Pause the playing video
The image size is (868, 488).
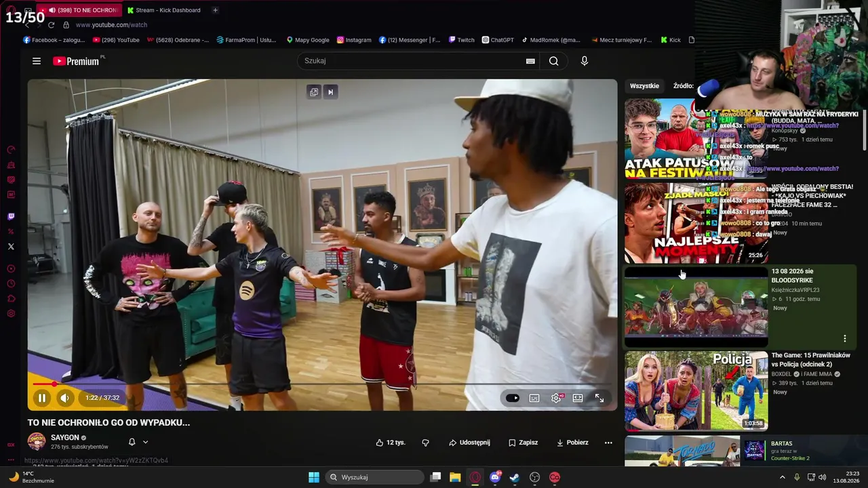41,398
